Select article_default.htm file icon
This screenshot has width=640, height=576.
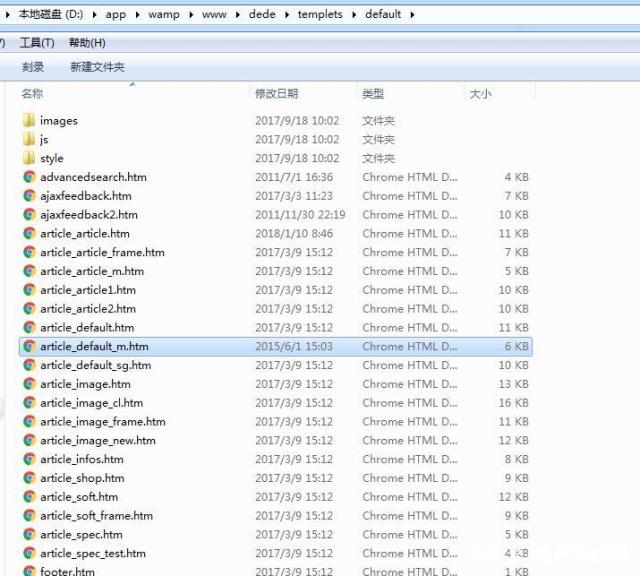29,327
